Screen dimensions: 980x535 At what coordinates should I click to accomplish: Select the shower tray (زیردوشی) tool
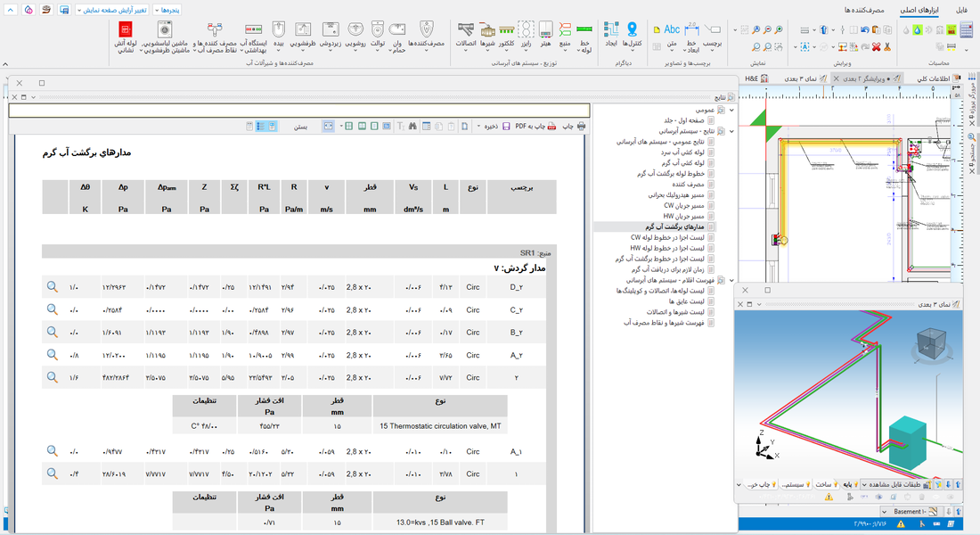[x=330, y=37]
